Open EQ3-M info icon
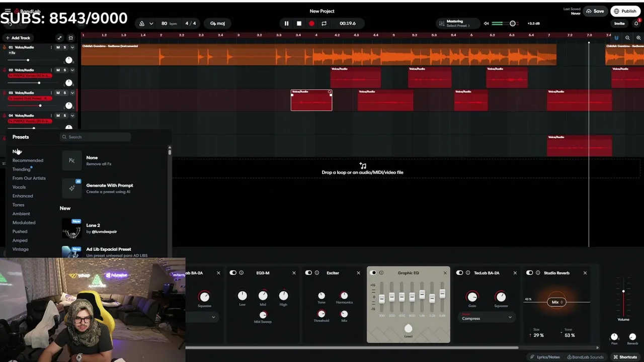This screenshot has height=362, width=644. pos(242,273)
